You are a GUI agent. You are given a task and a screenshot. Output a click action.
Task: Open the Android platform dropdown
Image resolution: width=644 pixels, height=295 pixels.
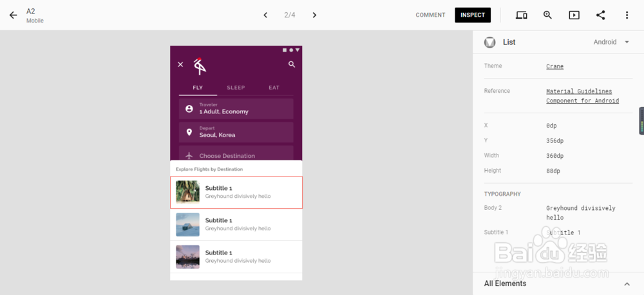tap(611, 42)
